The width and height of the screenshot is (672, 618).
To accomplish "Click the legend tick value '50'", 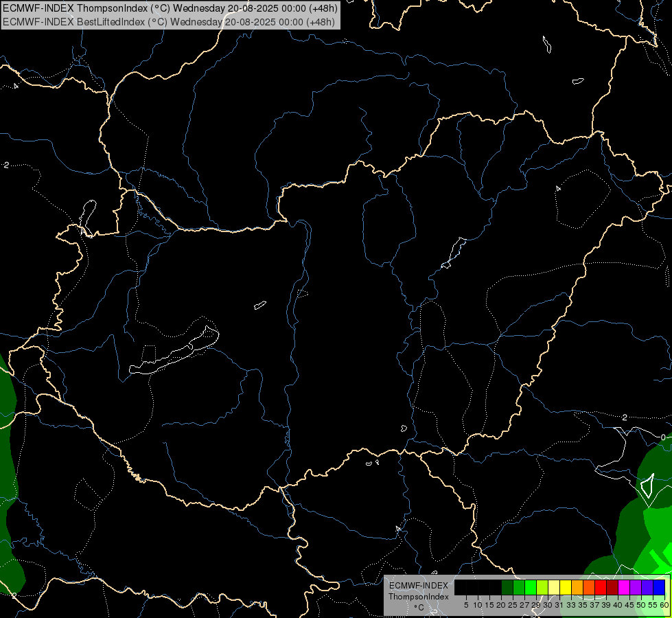I will [641, 605].
